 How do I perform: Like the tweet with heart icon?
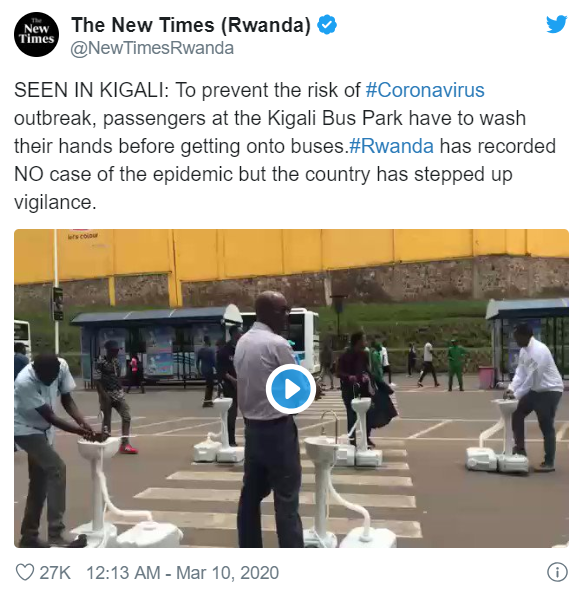click(25, 573)
